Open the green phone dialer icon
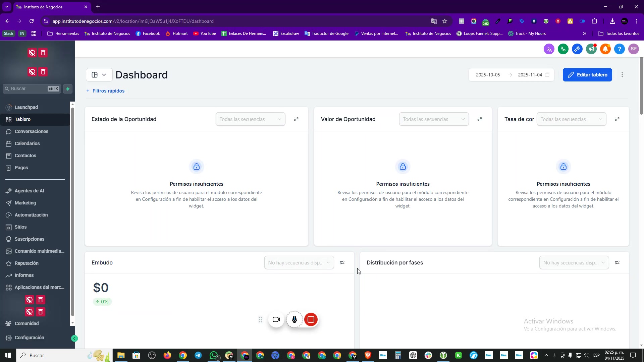This screenshot has width=644, height=362. [563, 49]
